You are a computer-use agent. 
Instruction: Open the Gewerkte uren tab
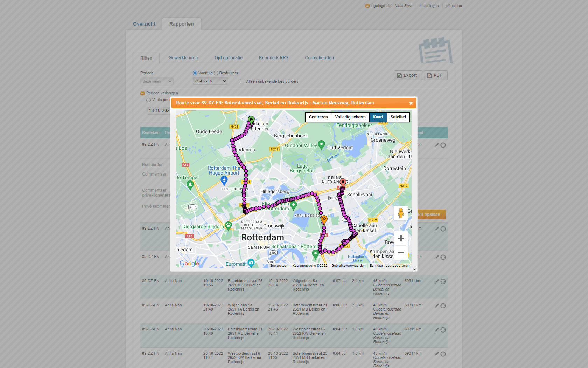point(183,58)
